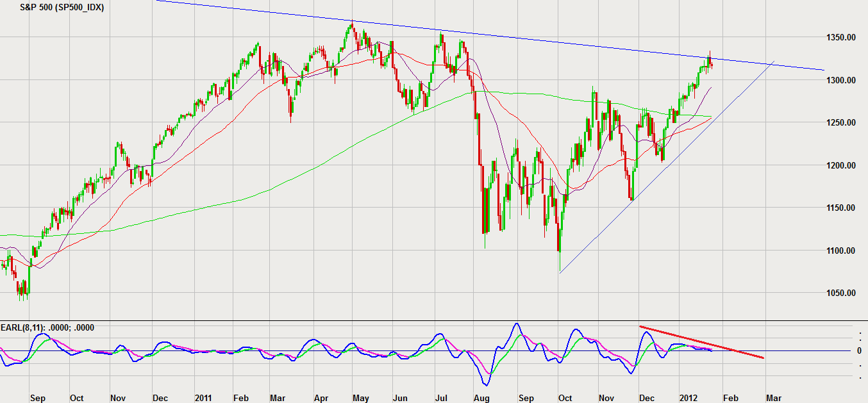Select the Aug month label

pos(481,398)
